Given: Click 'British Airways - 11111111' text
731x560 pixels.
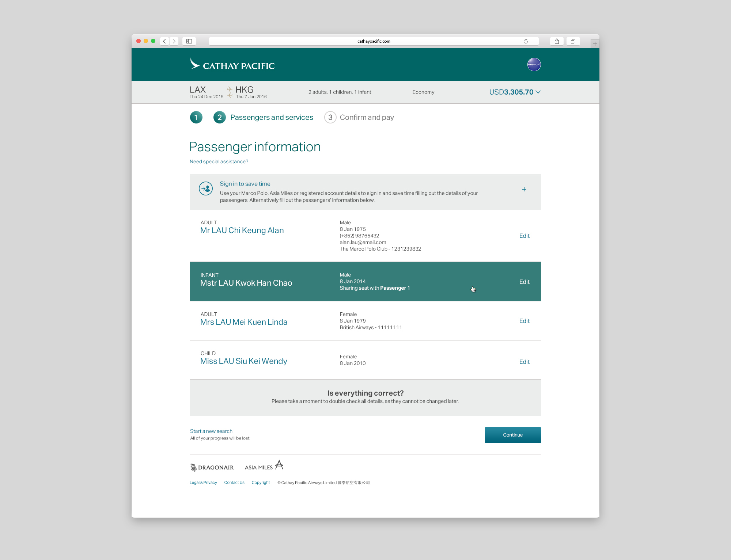Looking at the screenshot, I should (x=371, y=328).
